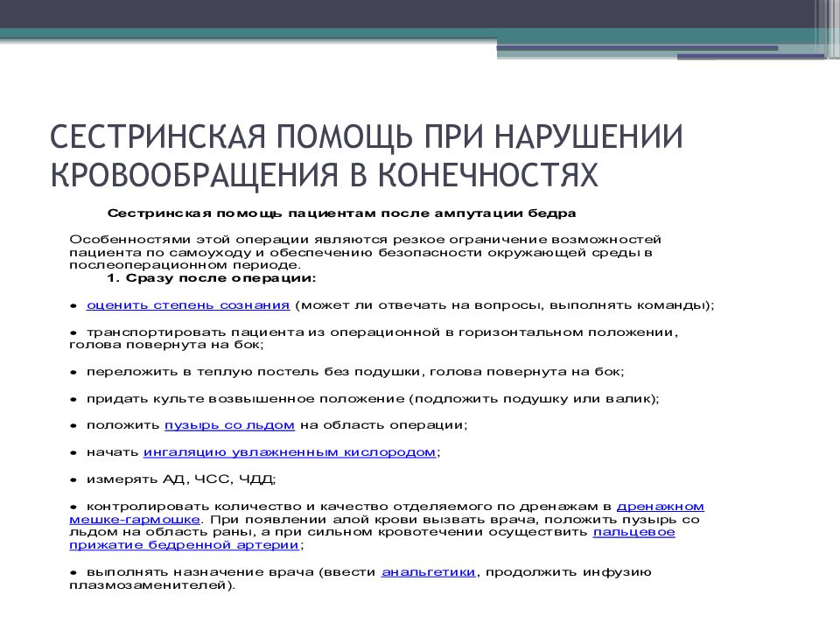Viewport: 840px width, 630px height.
Task: Select the bullet 'придать культе возвышенное положение'
Action: click(x=372, y=398)
